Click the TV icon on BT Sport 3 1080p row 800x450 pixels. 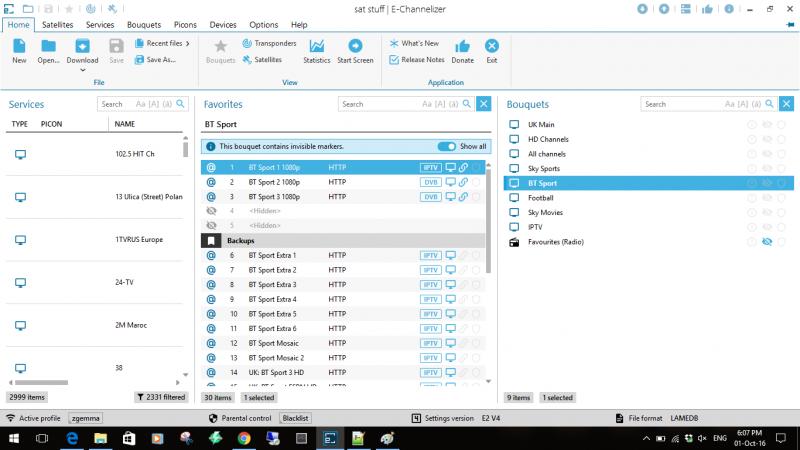coord(450,196)
